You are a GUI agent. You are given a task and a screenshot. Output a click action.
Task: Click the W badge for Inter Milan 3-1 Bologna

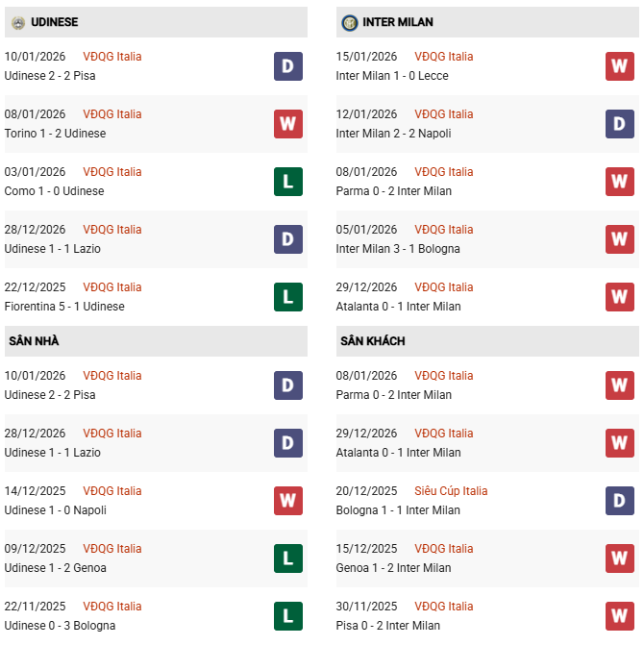point(619,239)
